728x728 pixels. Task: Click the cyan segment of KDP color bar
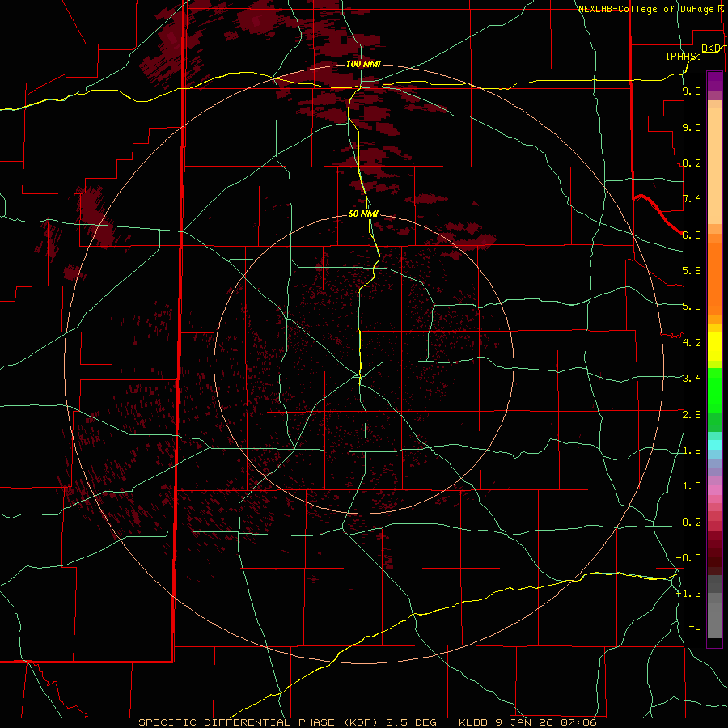pyautogui.click(x=714, y=445)
